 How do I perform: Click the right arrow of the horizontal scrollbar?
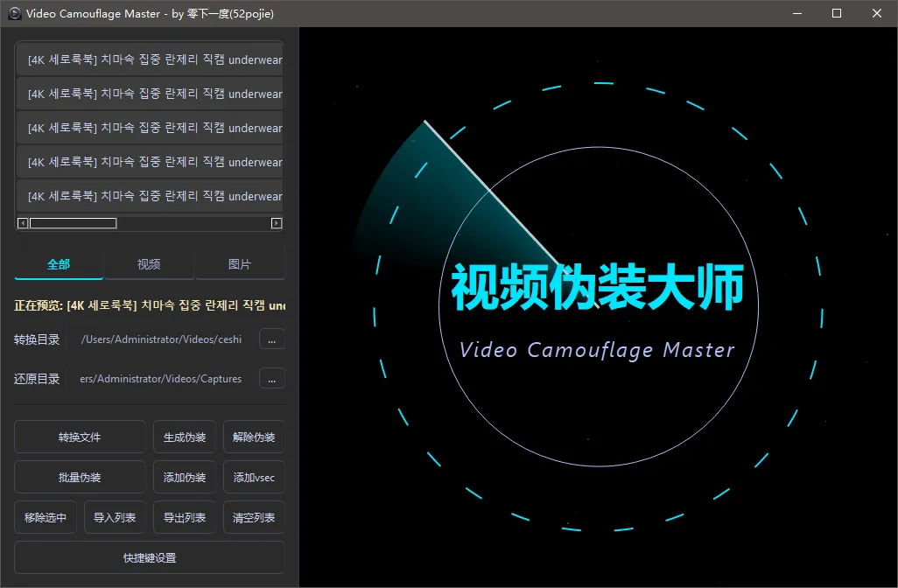pos(277,223)
